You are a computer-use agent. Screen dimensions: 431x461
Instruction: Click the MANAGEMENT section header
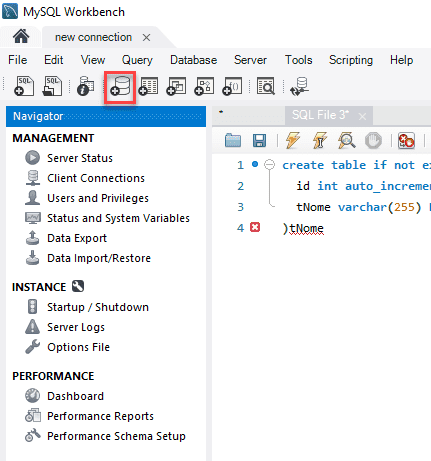pyautogui.click(x=53, y=138)
